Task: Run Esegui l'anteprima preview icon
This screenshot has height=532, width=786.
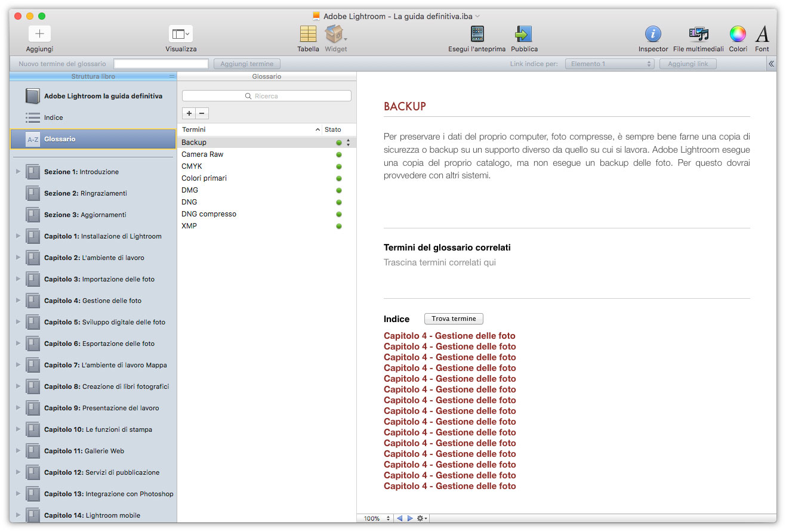Action: tap(477, 34)
